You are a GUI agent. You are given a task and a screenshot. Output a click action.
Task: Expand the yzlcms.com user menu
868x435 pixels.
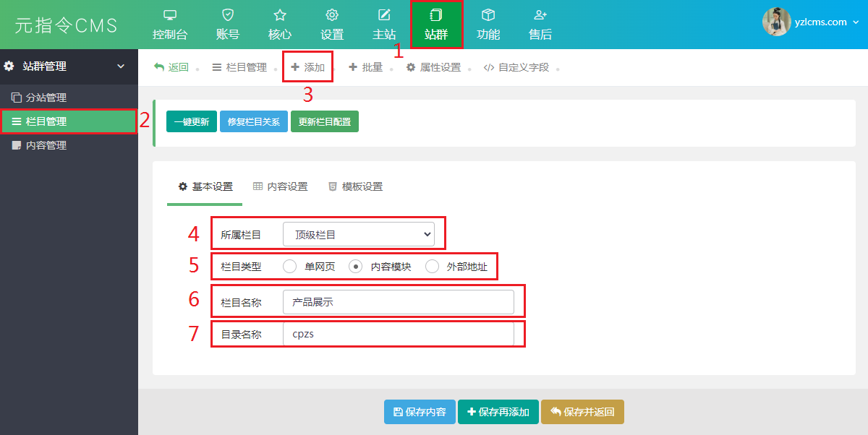[856, 22]
